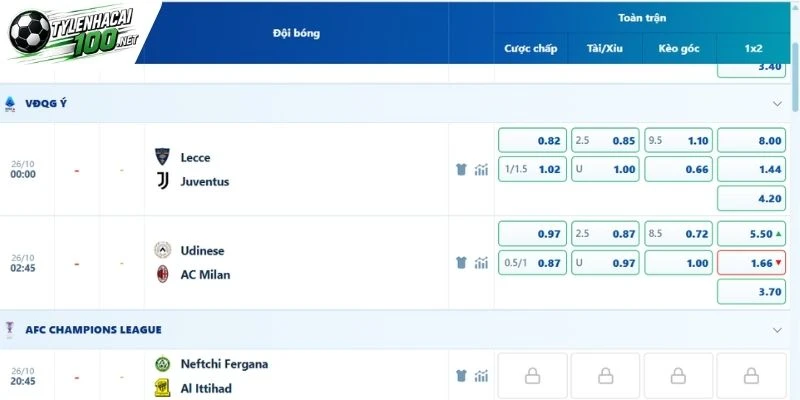Click the Juventus team name
The image size is (800, 400).
(x=205, y=182)
